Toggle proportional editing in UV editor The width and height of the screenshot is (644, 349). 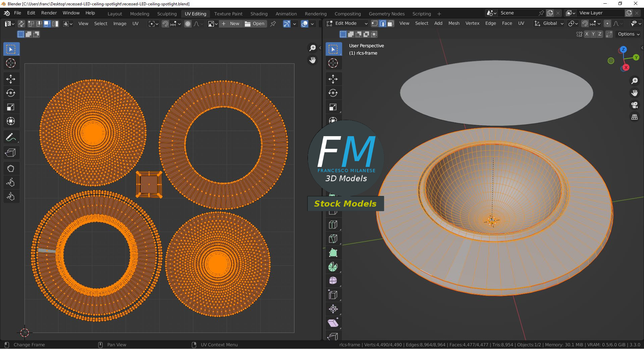point(188,24)
